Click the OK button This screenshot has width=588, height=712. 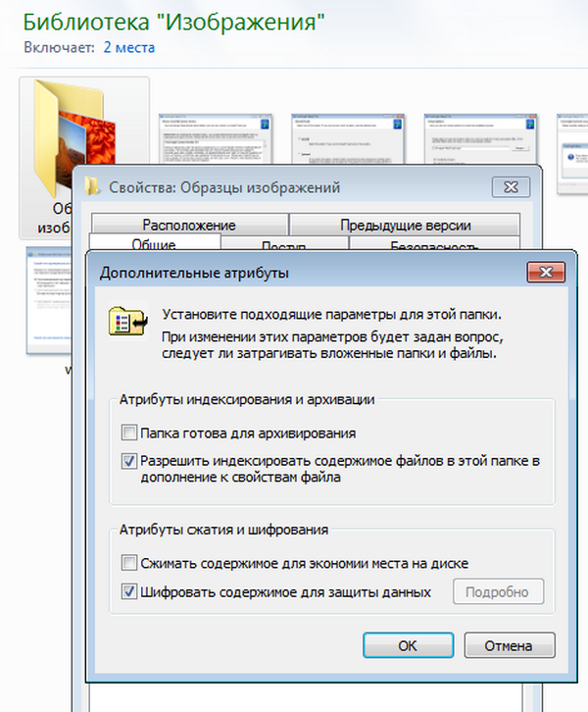tap(408, 645)
